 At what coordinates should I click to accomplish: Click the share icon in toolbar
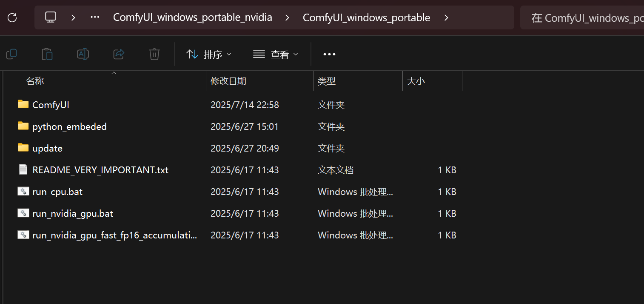coord(118,54)
